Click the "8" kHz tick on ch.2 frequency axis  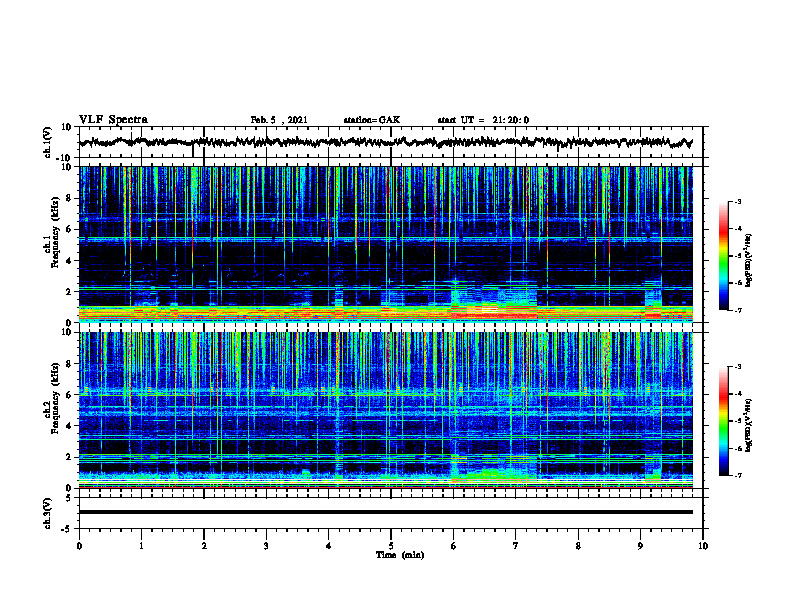70,364
